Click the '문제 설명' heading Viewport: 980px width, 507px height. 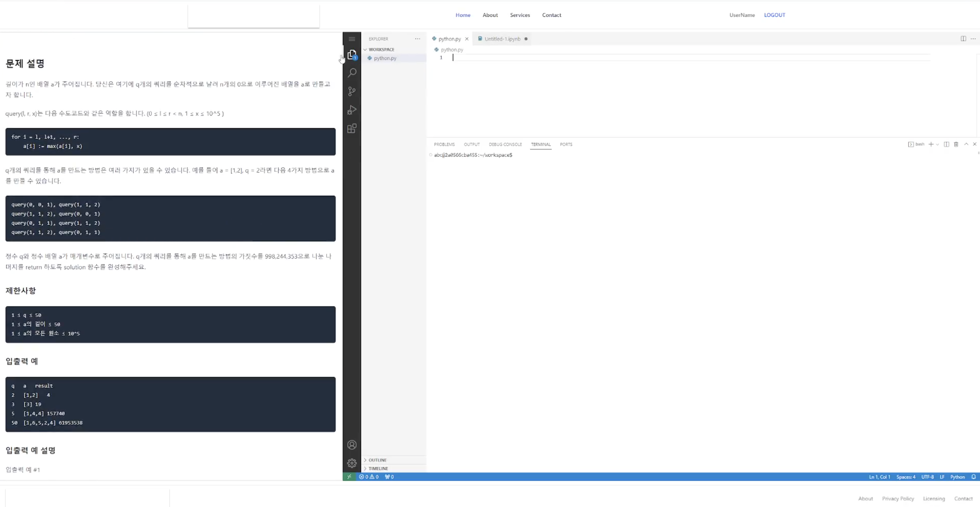pos(25,64)
